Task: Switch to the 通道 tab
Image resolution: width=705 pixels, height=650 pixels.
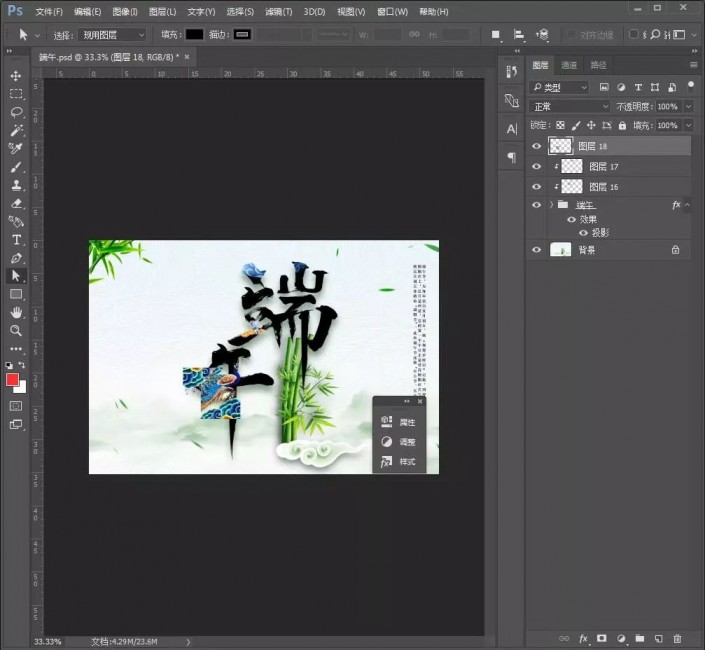Action: pyautogui.click(x=569, y=65)
